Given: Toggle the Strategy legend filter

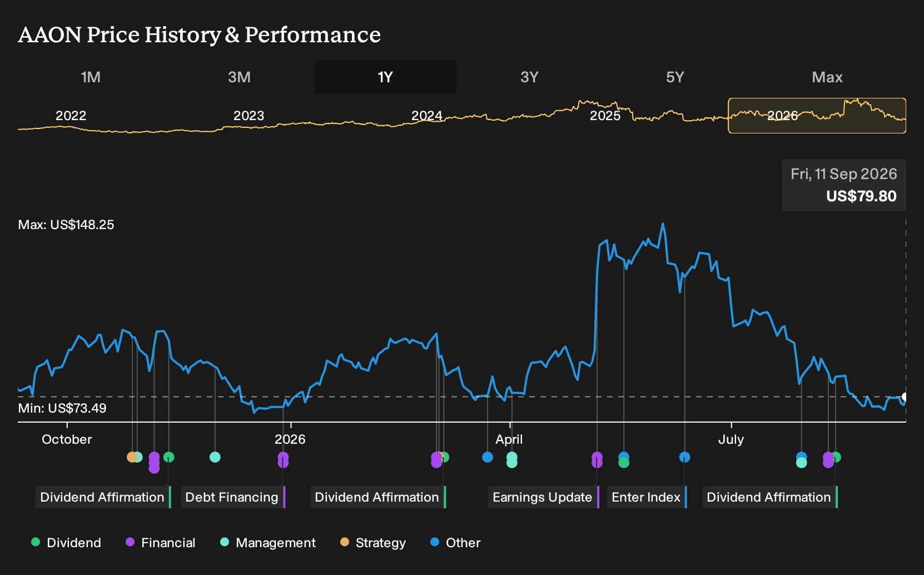Looking at the screenshot, I should click(373, 543).
